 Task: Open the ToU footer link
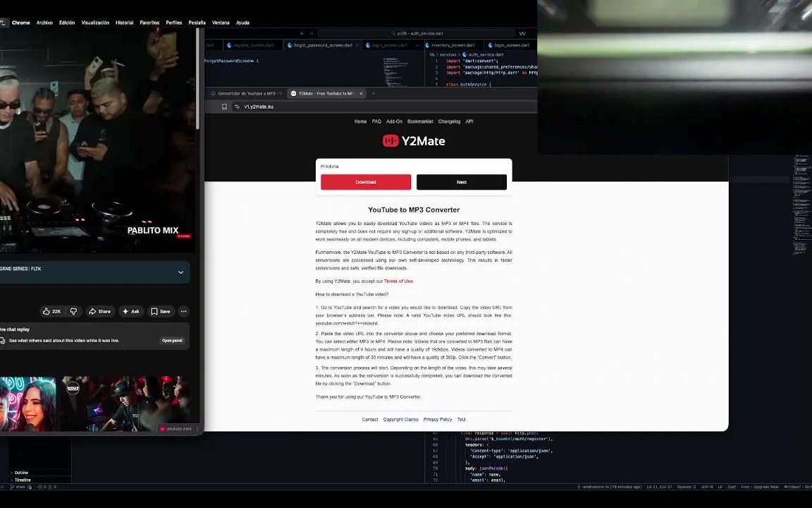pyautogui.click(x=462, y=419)
